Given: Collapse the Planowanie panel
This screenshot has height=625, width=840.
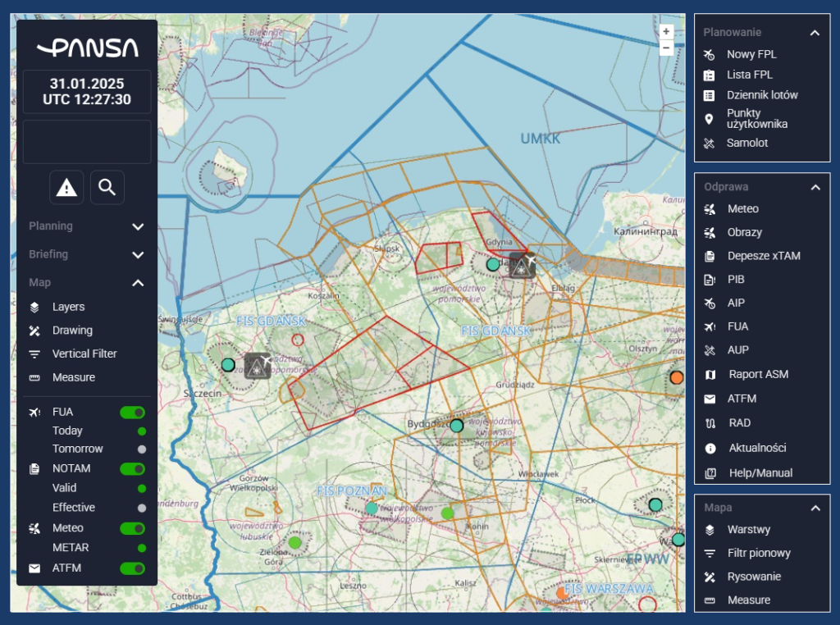Looking at the screenshot, I should [815, 33].
